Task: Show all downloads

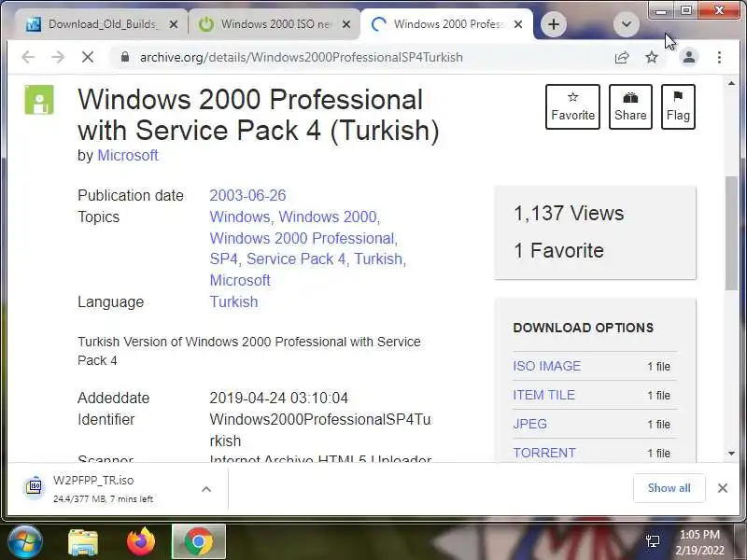Action: pyautogui.click(x=669, y=488)
